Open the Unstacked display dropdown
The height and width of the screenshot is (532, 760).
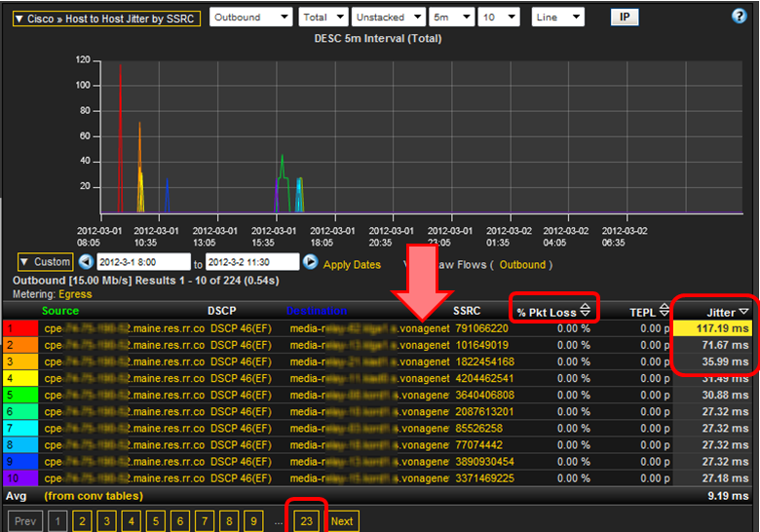point(389,18)
